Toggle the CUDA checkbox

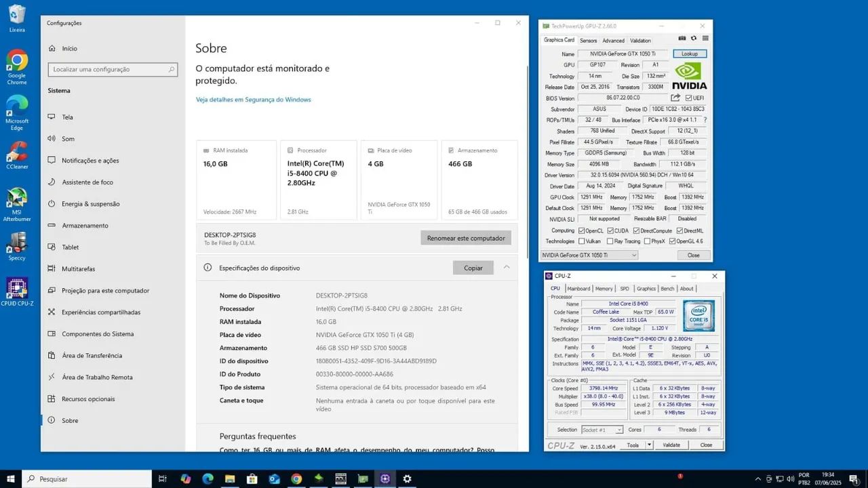pyautogui.click(x=610, y=230)
